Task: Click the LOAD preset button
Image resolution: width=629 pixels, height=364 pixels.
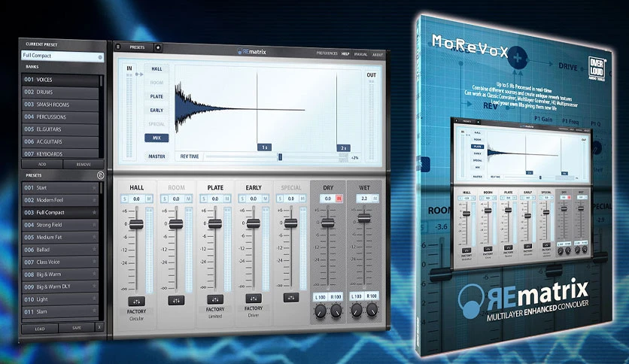Action: coord(40,329)
